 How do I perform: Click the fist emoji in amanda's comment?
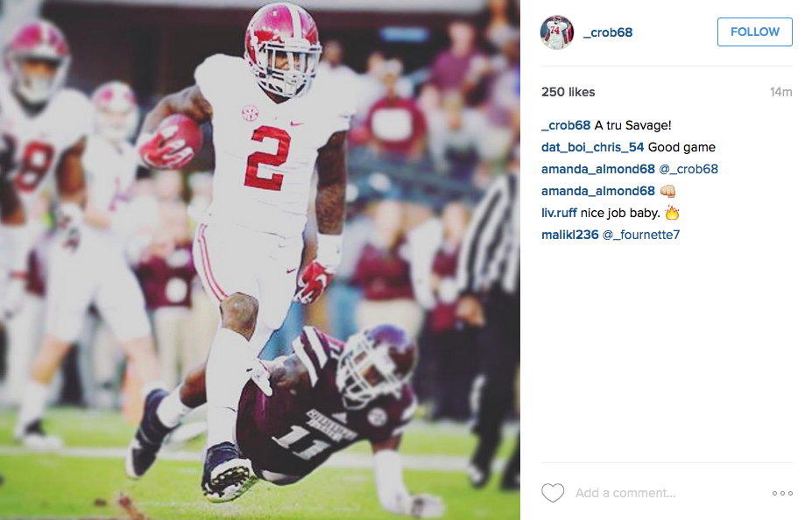tap(668, 191)
